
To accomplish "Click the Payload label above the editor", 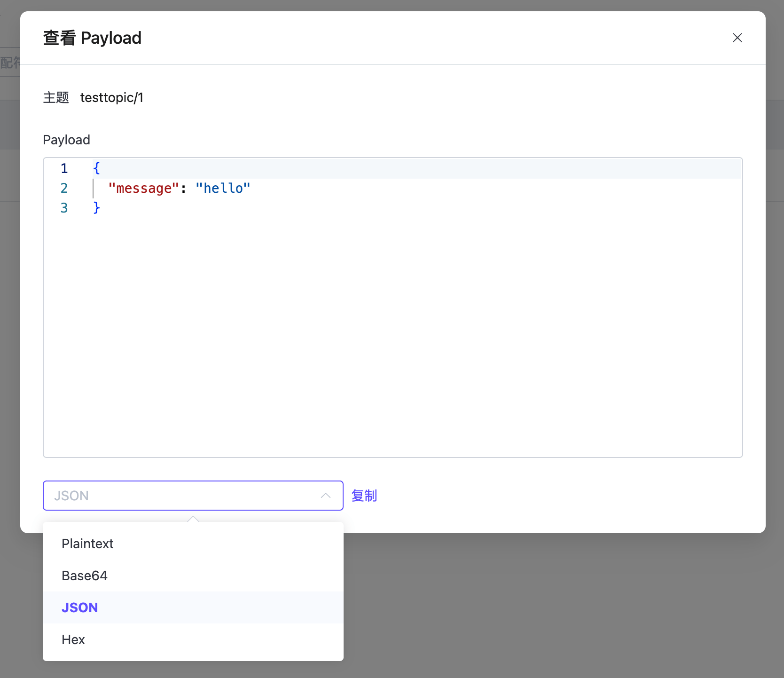I will pos(66,140).
